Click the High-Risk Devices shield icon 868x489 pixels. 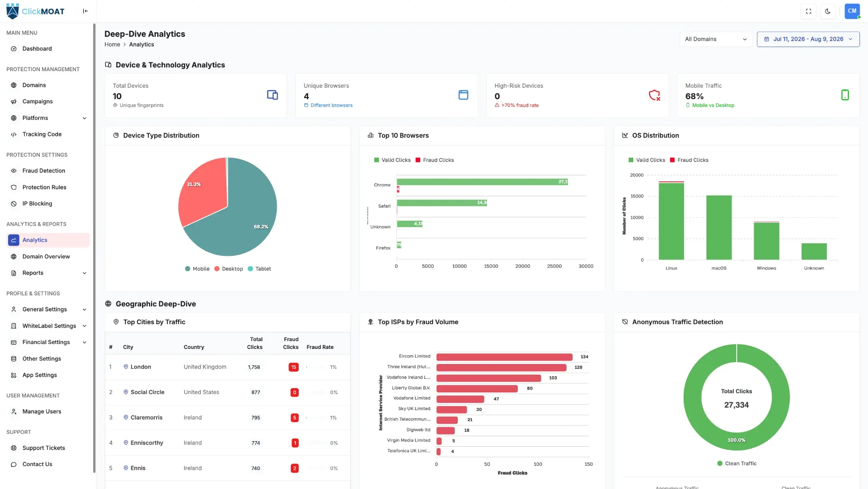tap(654, 95)
